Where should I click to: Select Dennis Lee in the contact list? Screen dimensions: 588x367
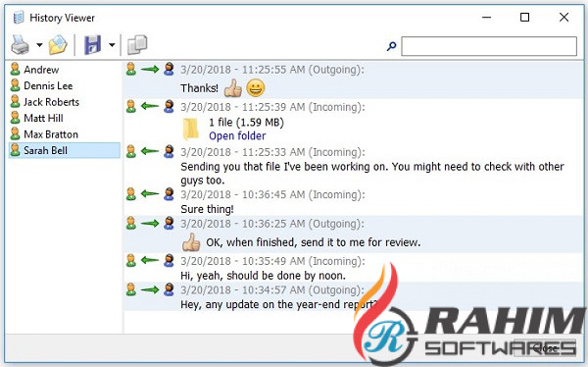click(x=64, y=85)
